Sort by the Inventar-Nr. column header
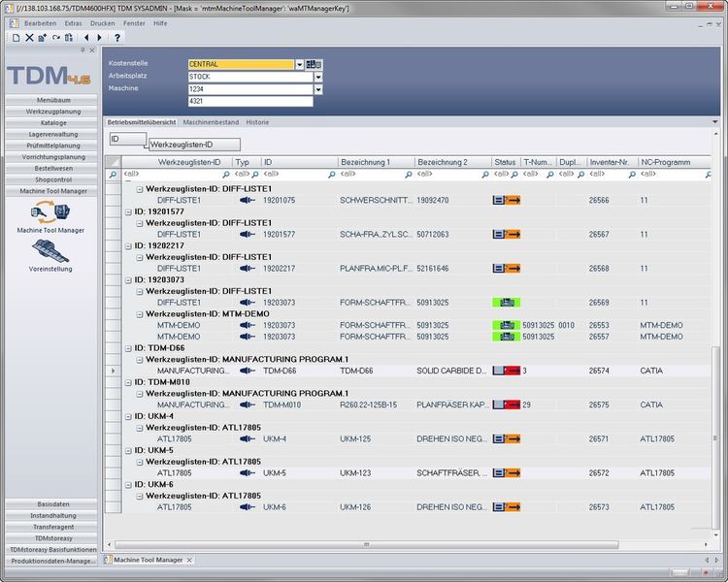This screenshot has width=728, height=582. [612, 162]
